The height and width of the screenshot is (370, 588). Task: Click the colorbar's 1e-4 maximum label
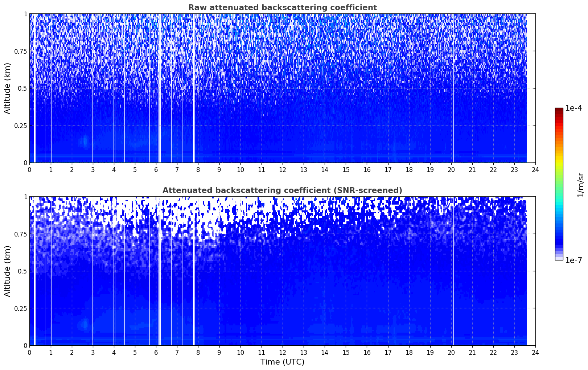(573, 108)
